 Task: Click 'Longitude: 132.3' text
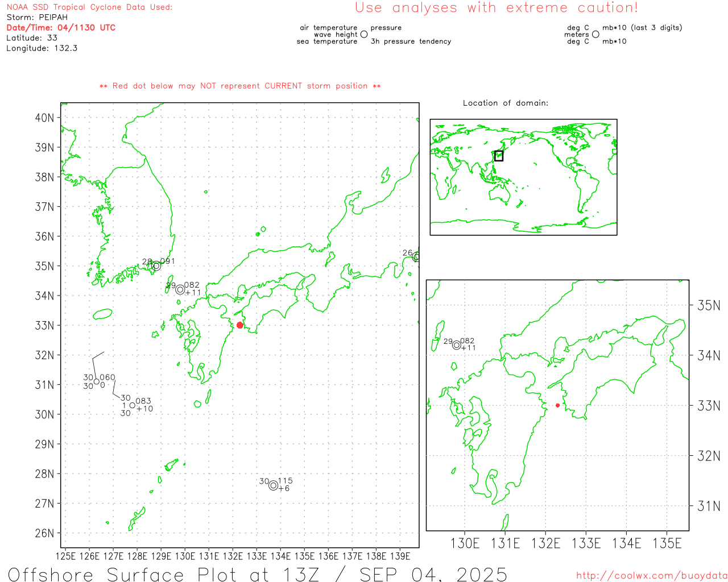[x=42, y=48]
